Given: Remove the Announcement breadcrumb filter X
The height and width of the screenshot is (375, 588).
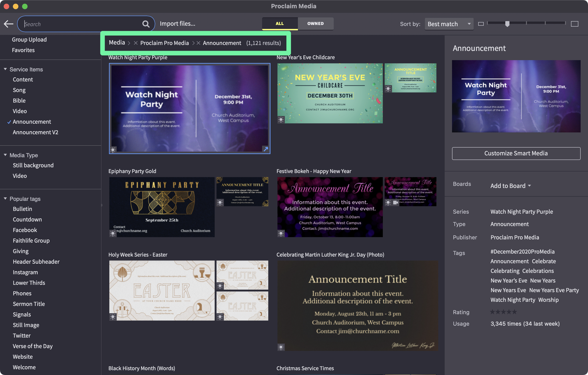Looking at the screenshot, I should 198,43.
